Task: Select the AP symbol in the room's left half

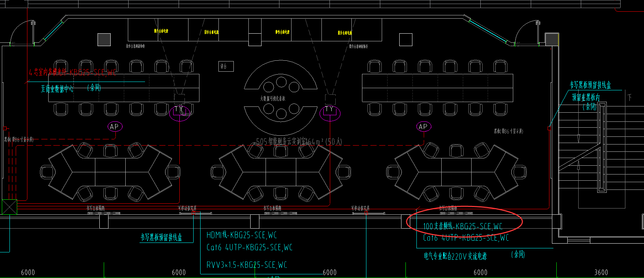Action: tap(115, 127)
